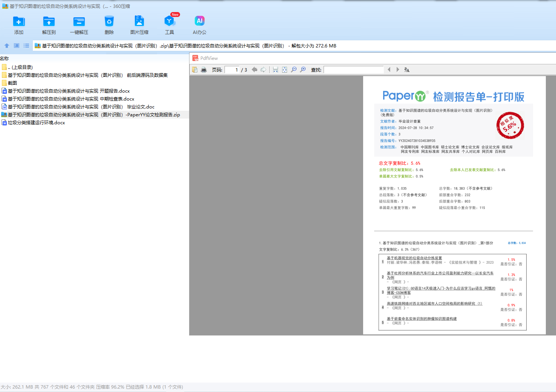Click the PaperYY logo in the report
The width and height of the screenshot is (556, 392).
pos(405,96)
